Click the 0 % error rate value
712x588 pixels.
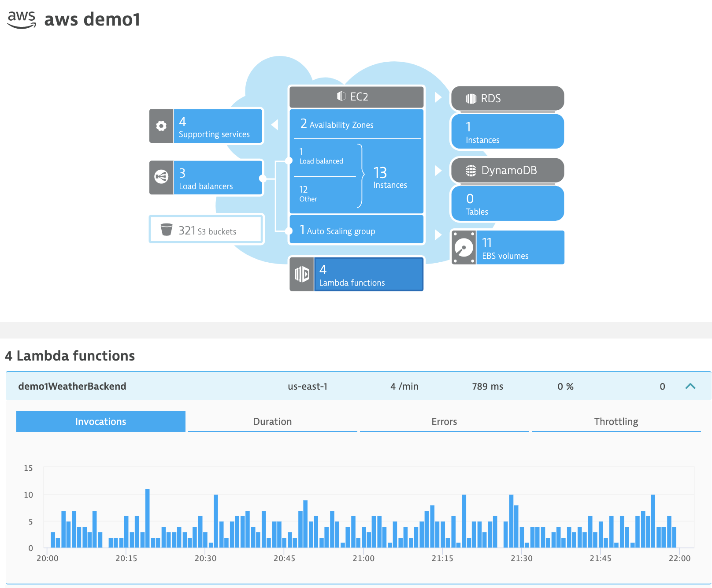pos(565,387)
